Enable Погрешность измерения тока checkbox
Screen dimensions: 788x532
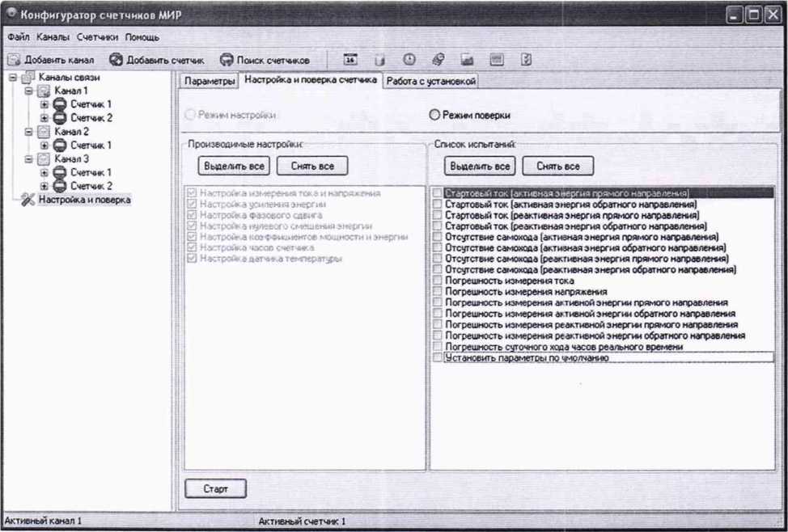(437, 281)
